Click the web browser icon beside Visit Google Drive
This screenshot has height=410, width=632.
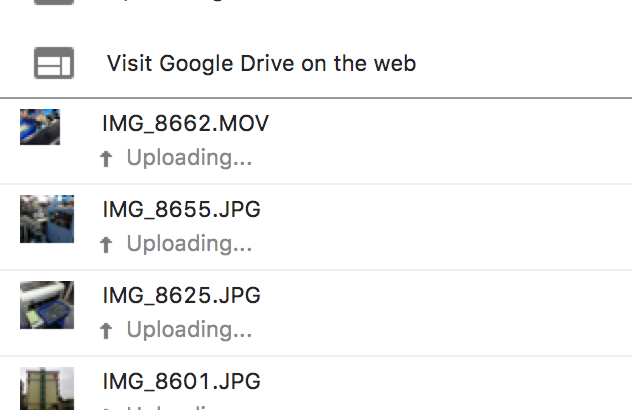pos(54,64)
